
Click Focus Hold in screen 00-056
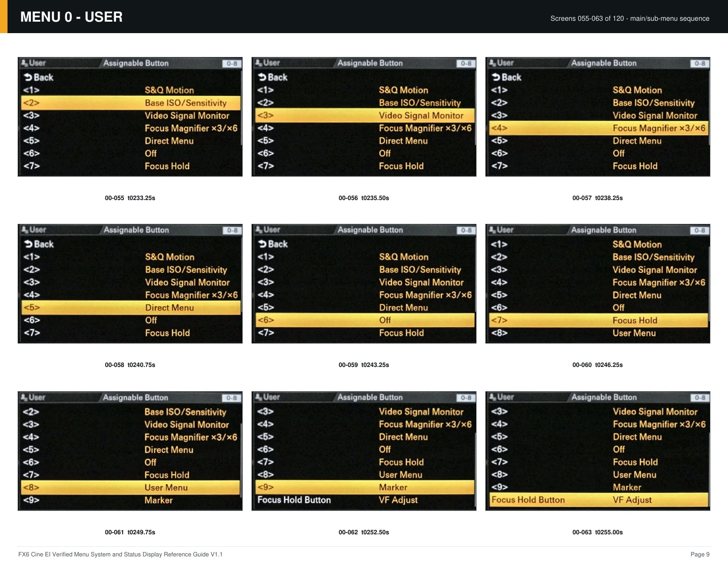[x=401, y=166]
